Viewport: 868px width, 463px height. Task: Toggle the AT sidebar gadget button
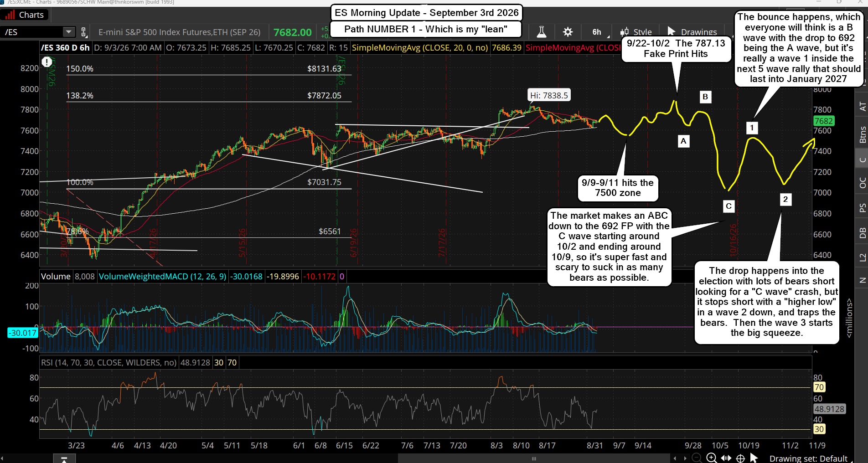862,107
